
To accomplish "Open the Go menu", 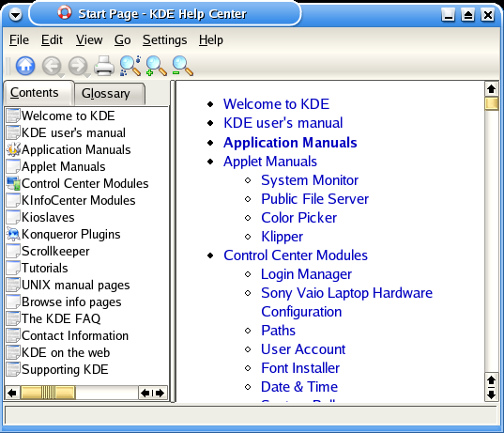I will pyautogui.click(x=122, y=40).
